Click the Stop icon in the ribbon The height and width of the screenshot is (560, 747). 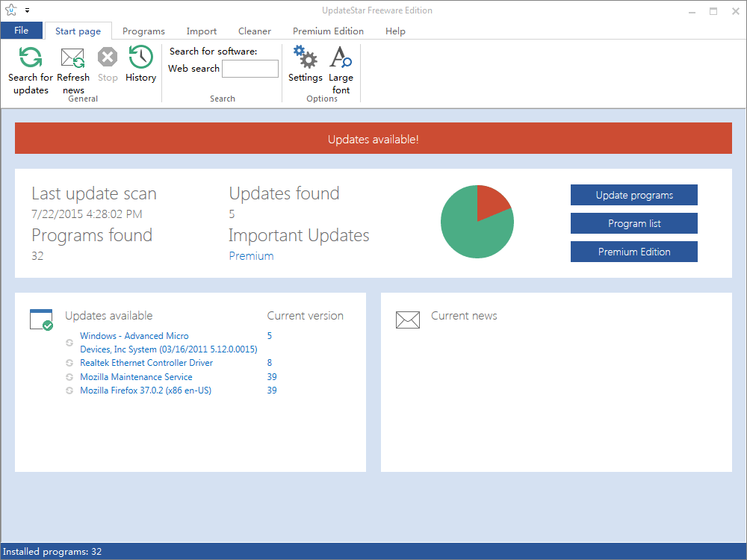click(x=108, y=57)
